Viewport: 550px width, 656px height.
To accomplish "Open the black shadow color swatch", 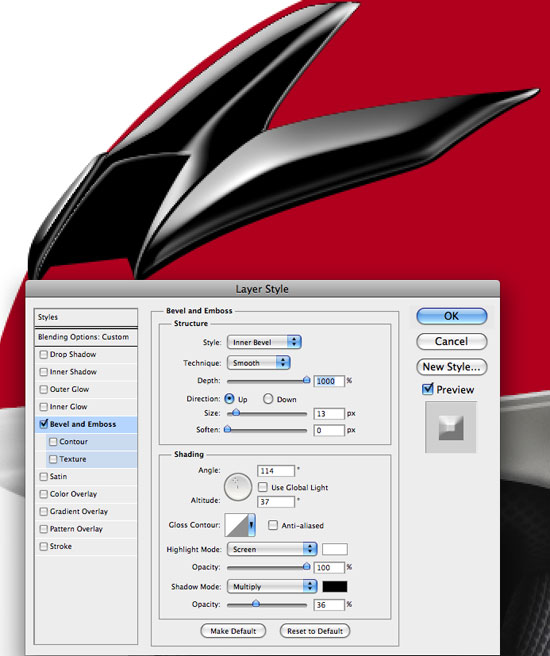I will (x=335, y=587).
